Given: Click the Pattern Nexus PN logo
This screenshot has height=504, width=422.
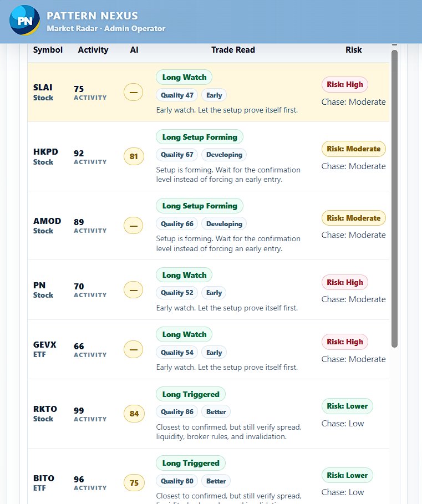Looking at the screenshot, I should (25, 21).
